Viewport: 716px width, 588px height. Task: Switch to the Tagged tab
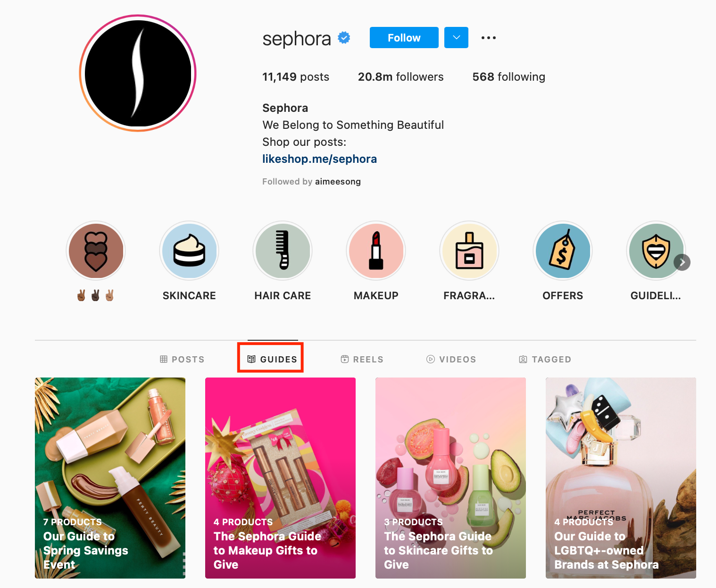[x=545, y=359]
